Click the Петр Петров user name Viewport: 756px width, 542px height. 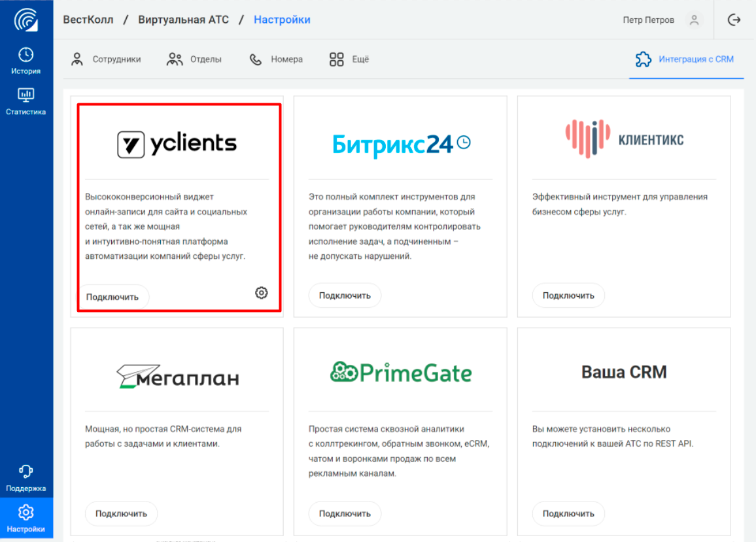[649, 20]
